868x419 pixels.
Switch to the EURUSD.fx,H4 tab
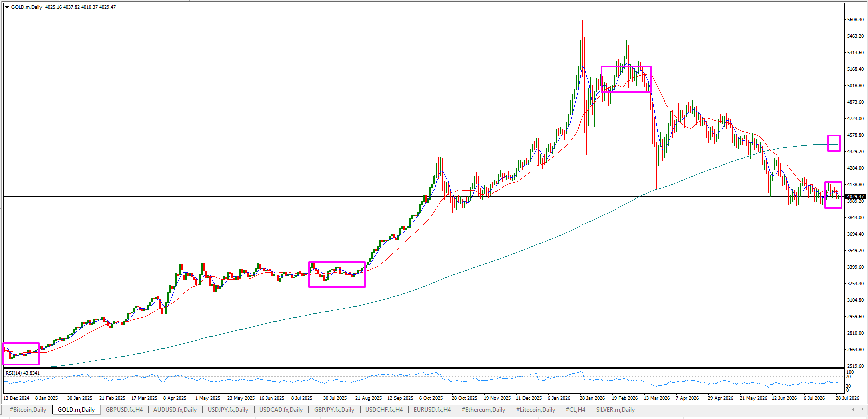coord(432,410)
